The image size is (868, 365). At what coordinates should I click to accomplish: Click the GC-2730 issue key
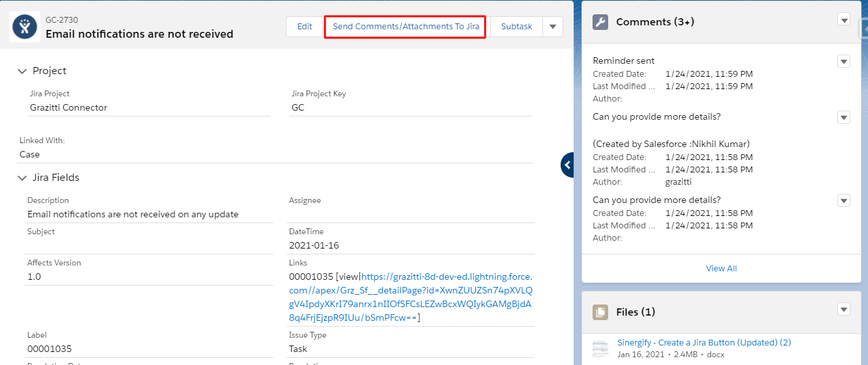62,20
